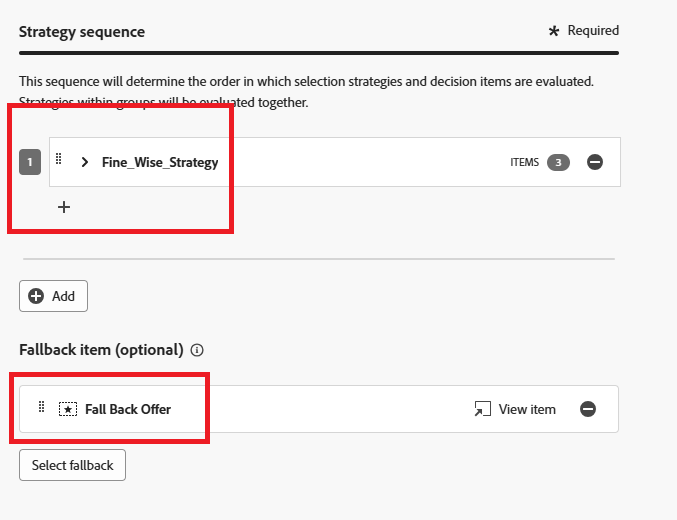Viewport: 677px width, 520px height.
Task: Click the Fallback item (optional) heading
Action: pos(101,350)
